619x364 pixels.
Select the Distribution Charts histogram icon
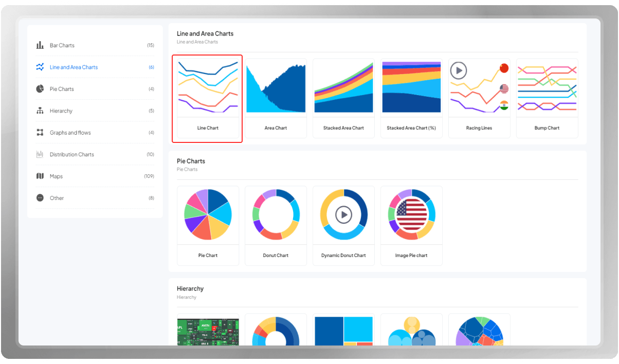40,154
